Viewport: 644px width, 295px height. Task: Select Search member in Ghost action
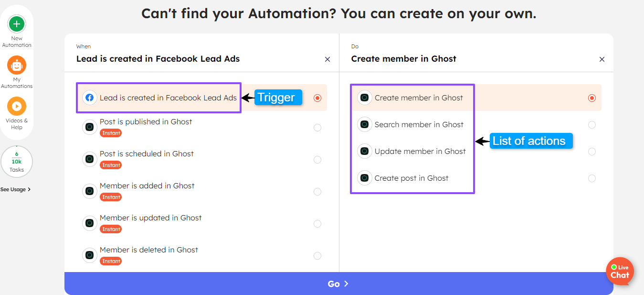(x=419, y=124)
